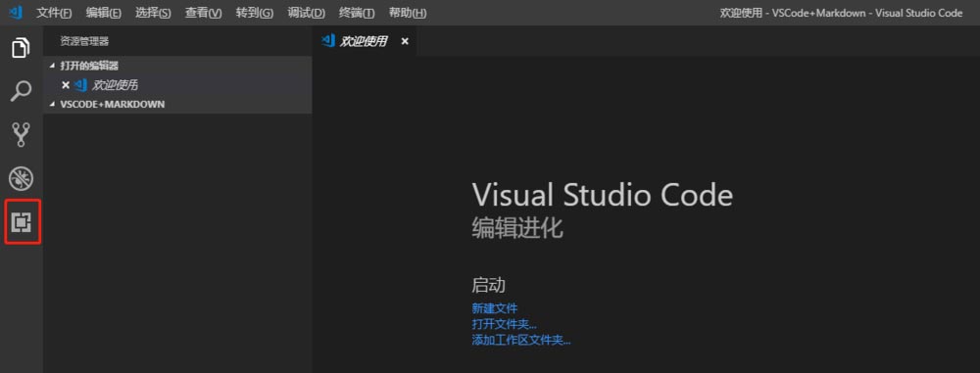Open the Extensions view icon
This screenshot has height=373, width=980.
pos(22,222)
